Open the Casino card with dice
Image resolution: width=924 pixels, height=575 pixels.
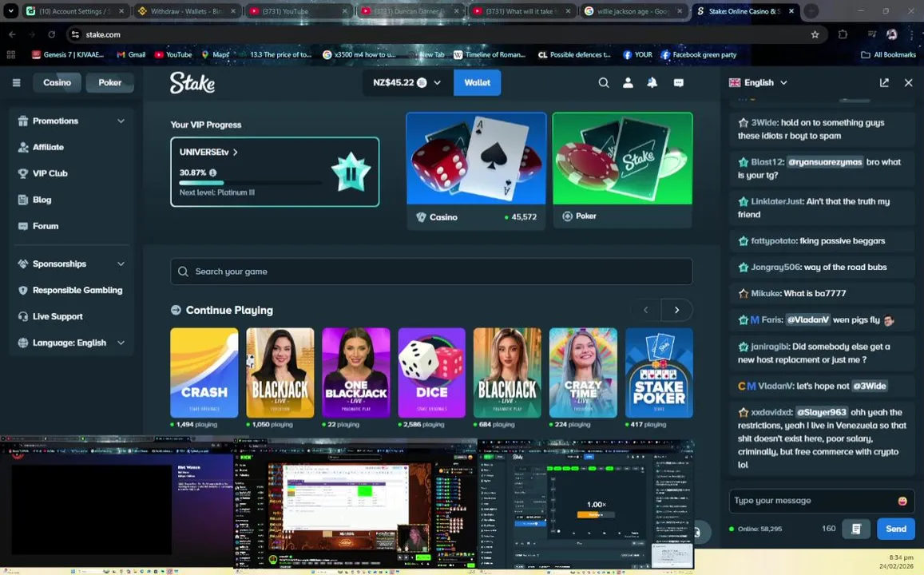pos(476,169)
